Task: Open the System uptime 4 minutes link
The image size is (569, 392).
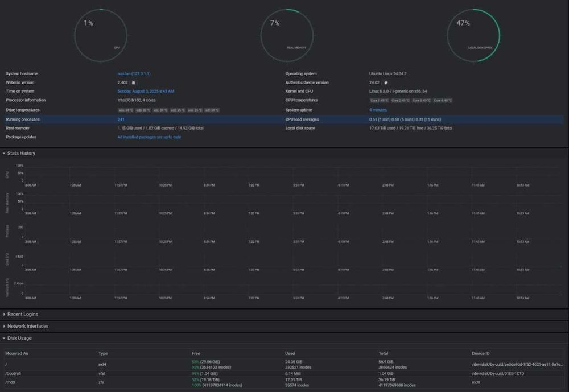Action: (378, 110)
